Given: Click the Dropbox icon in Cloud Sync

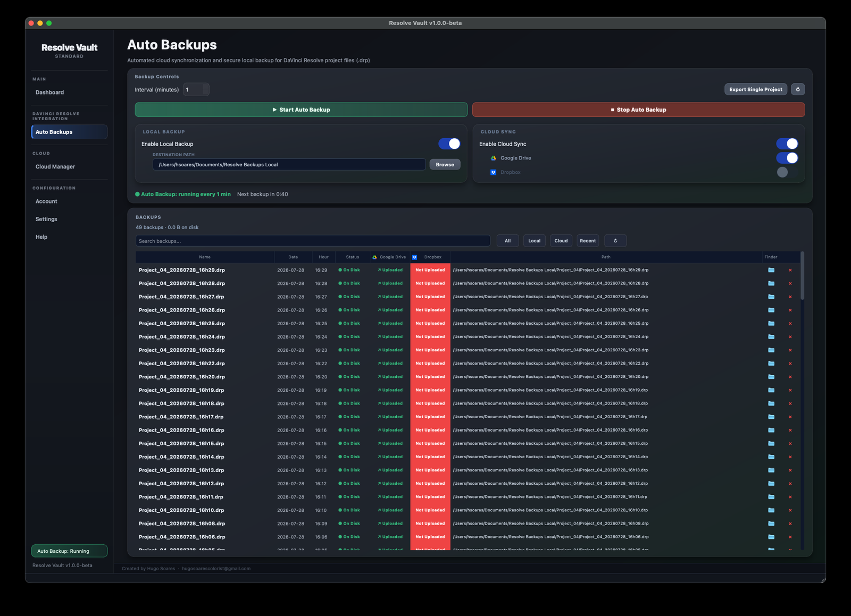Looking at the screenshot, I should pos(493,172).
